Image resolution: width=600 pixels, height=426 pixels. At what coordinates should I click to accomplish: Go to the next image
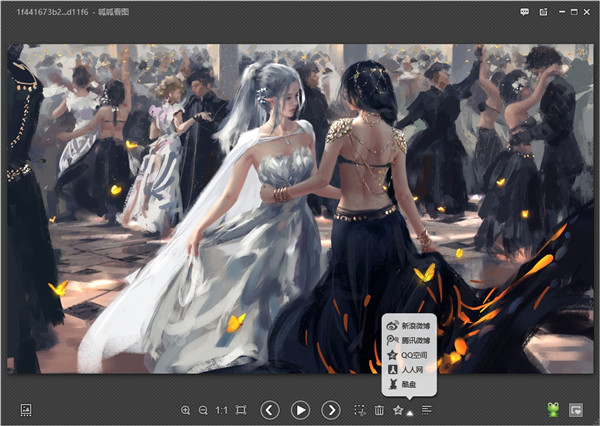pos(331,410)
